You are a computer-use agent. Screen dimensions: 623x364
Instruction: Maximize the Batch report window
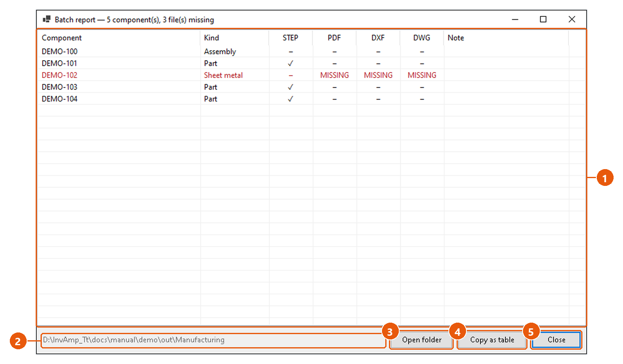pyautogui.click(x=543, y=19)
